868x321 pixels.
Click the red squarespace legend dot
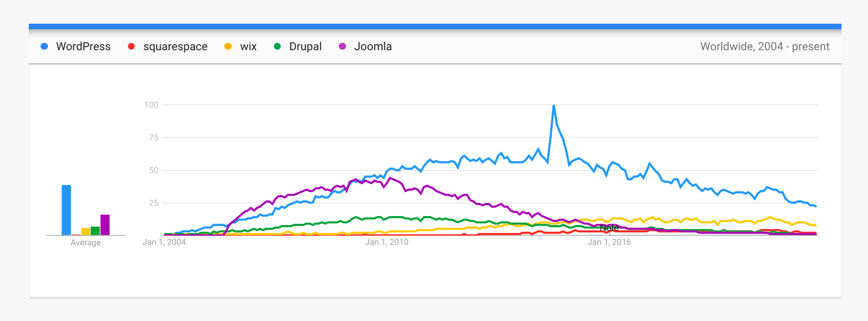[x=131, y=46]
